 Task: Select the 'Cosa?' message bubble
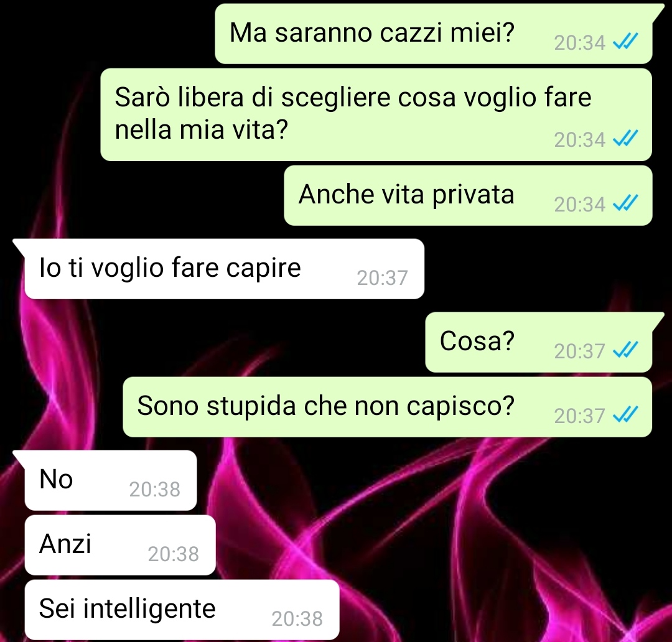point(539,342)
